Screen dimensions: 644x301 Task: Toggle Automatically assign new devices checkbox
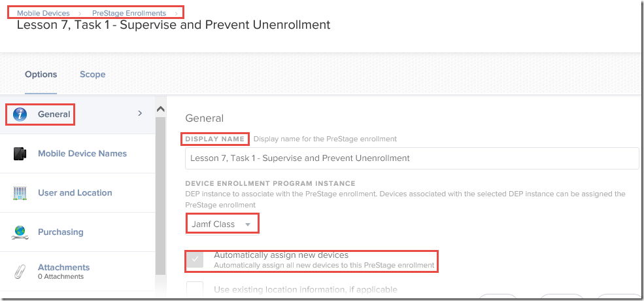195,260
